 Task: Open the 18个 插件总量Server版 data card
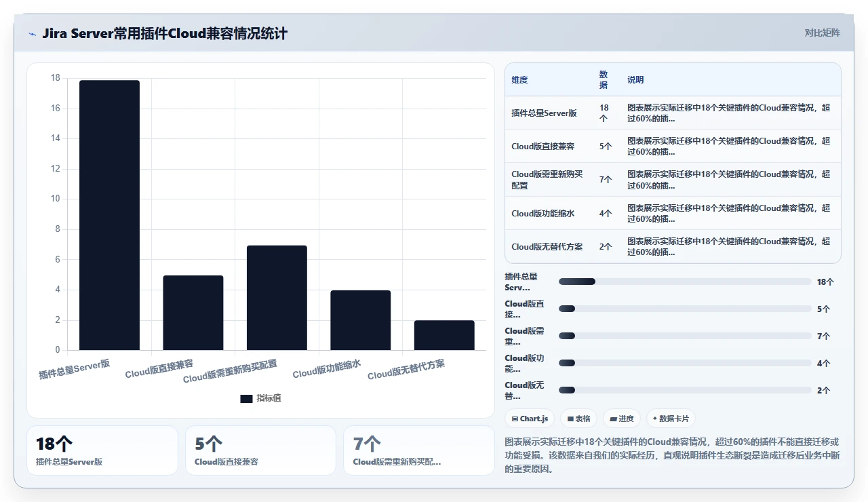coord(102,450)
